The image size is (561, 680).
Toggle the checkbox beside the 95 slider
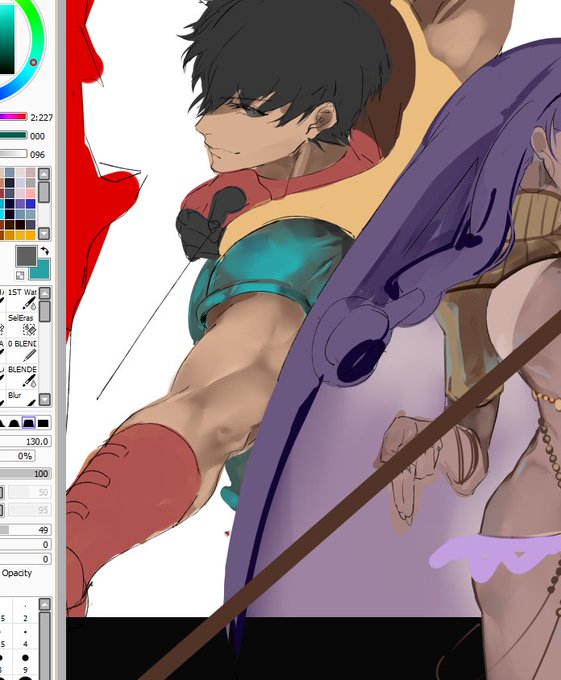point(2,510)
